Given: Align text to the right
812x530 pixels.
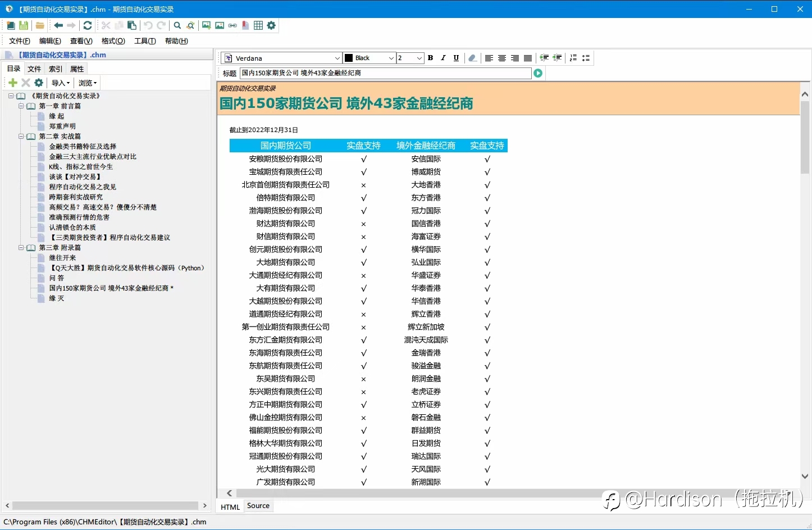Looking at the screenshot, I should [515, 58].
